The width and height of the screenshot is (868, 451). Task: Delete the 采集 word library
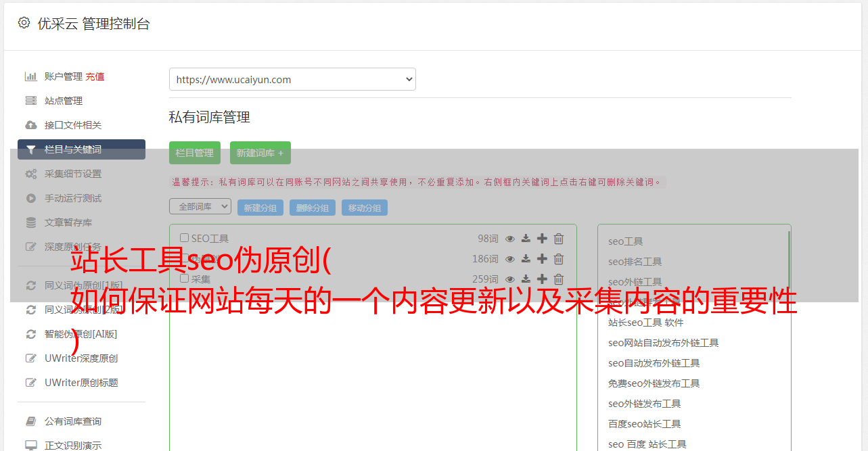[x=559, y=279]
